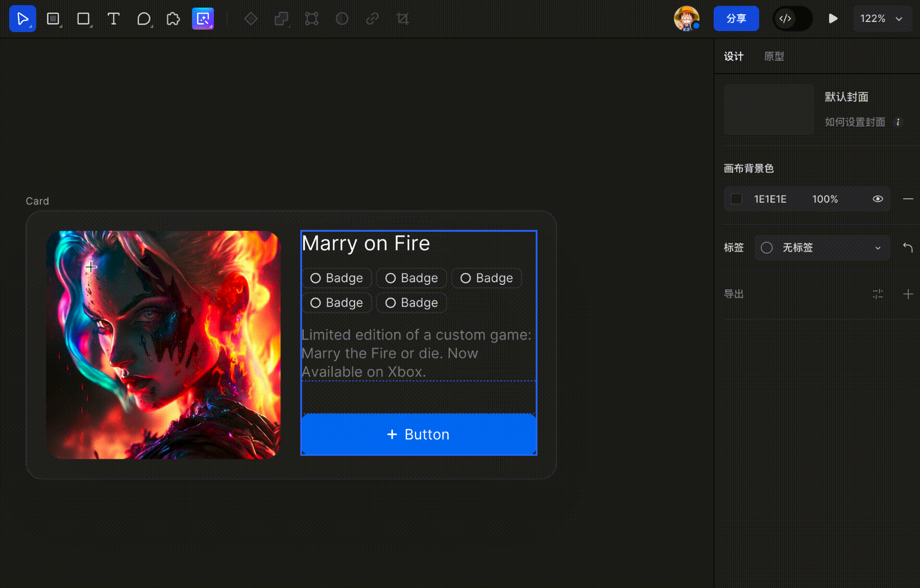Switch to the 原型 tab
Viewport: 920px width, 588px height.
coord(774,57)
